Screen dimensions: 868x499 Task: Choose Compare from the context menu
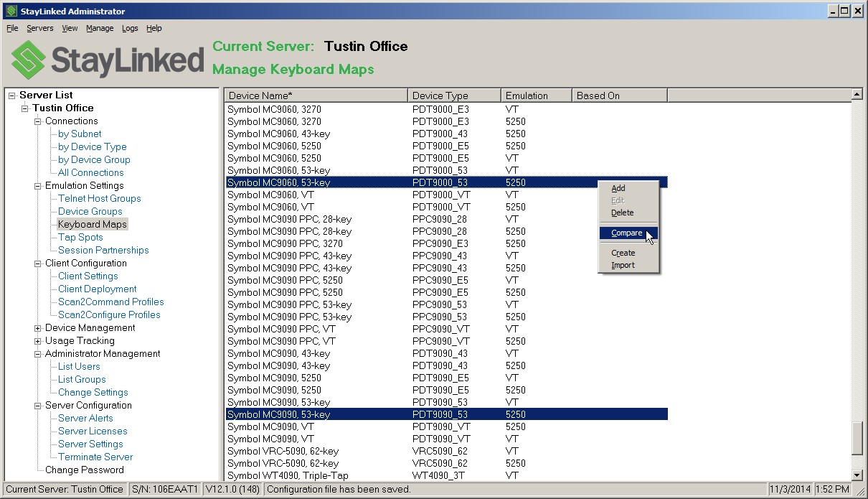[623, 233]
